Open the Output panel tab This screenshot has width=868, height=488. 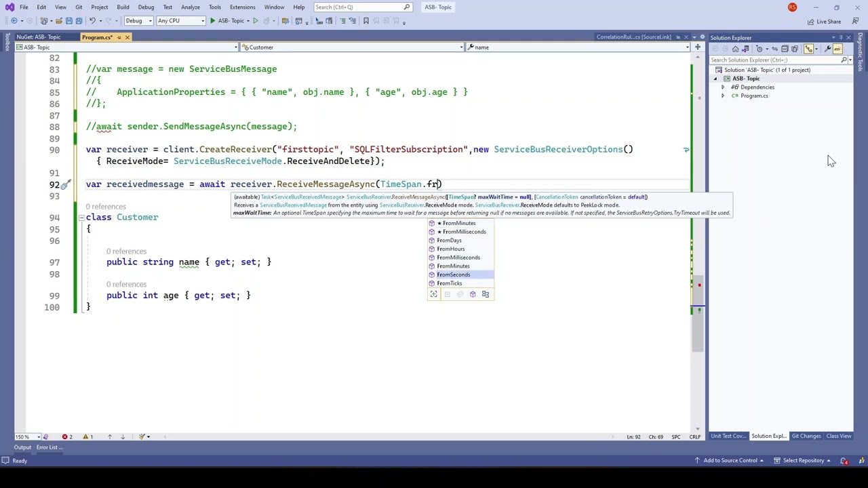(x=22, y=447)
